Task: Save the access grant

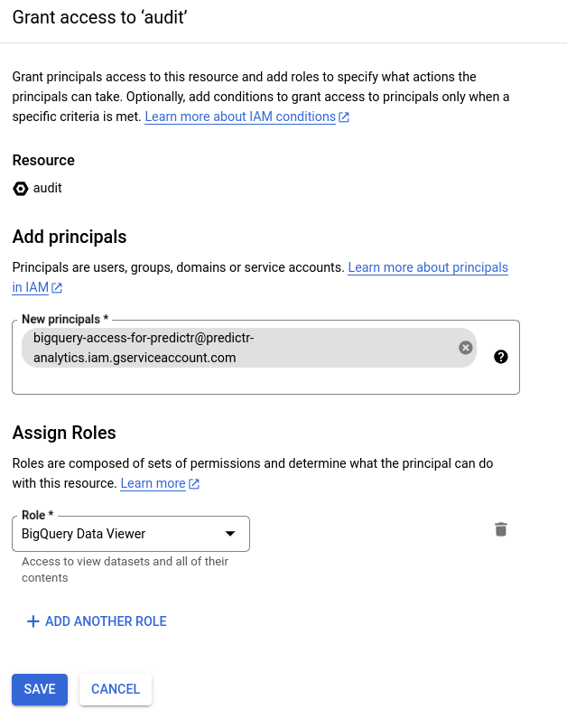Action: point(40,689)
